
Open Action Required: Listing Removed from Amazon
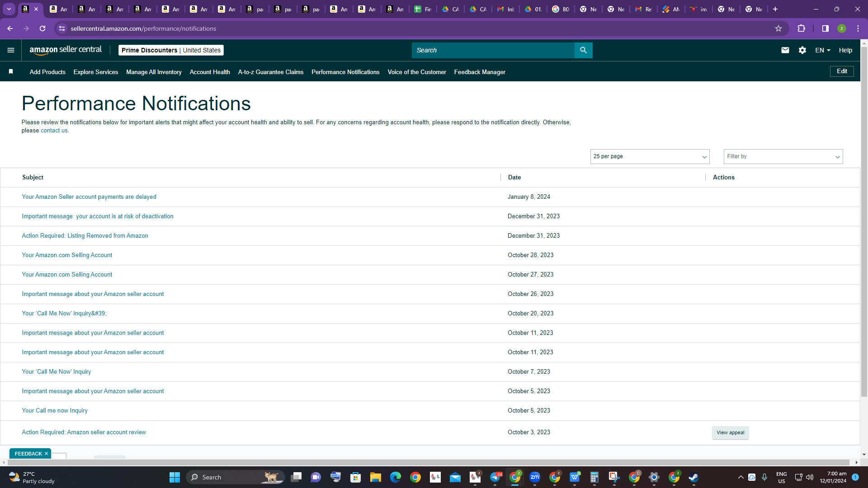tap(85, 236)
